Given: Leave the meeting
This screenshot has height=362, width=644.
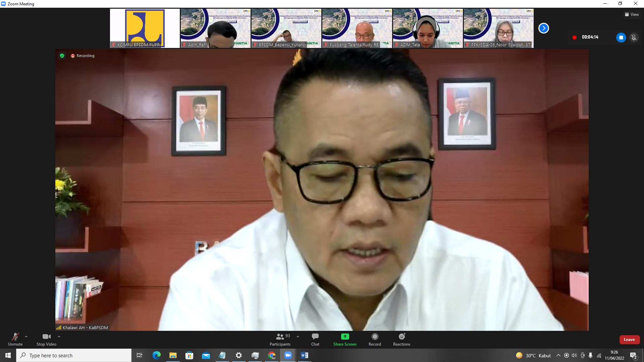Looking at the screenshot, I should coord(629,340).
